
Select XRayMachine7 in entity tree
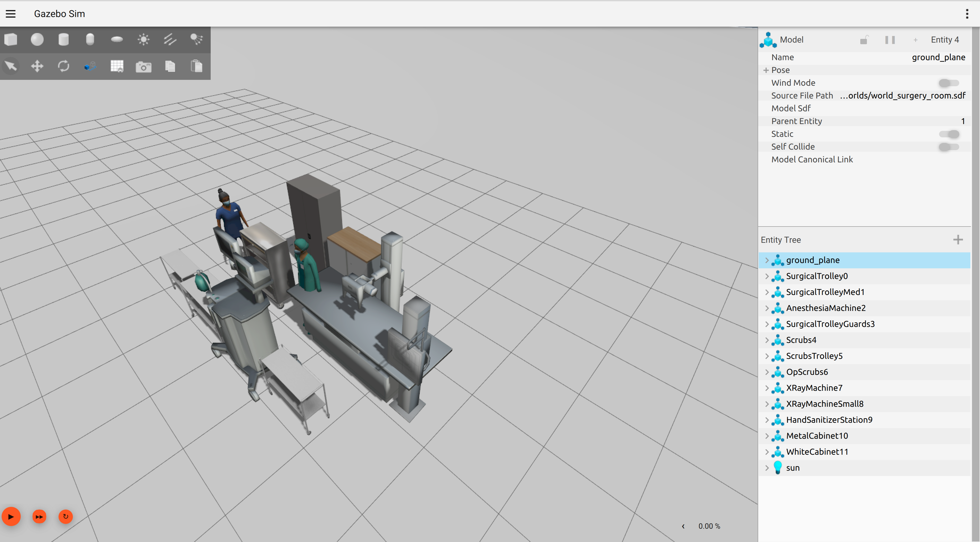[x=814, y=388]
